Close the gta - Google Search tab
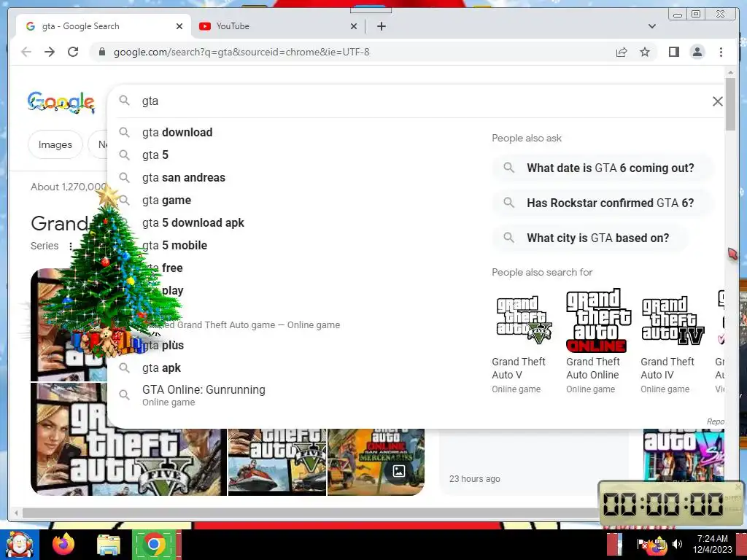The height and width of the screenshot is (560, 747). [x=179, y=26]
